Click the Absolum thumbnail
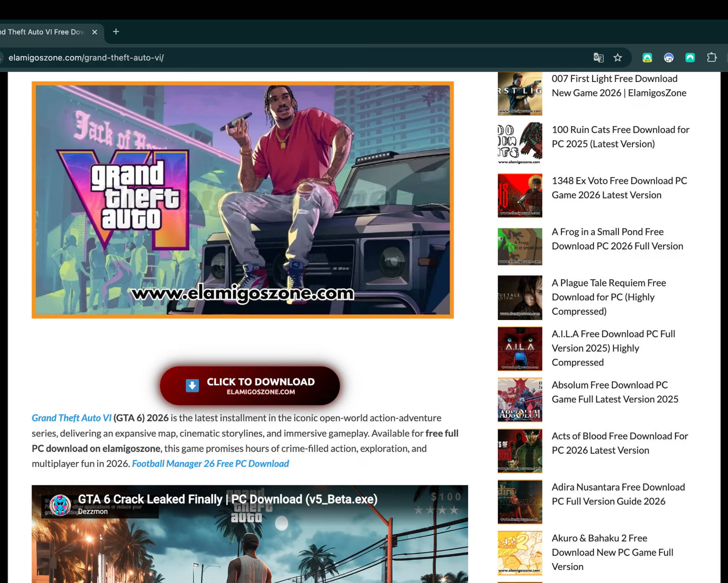The width and height of the screenshot is (728, 583). click(x=520, y=400)
